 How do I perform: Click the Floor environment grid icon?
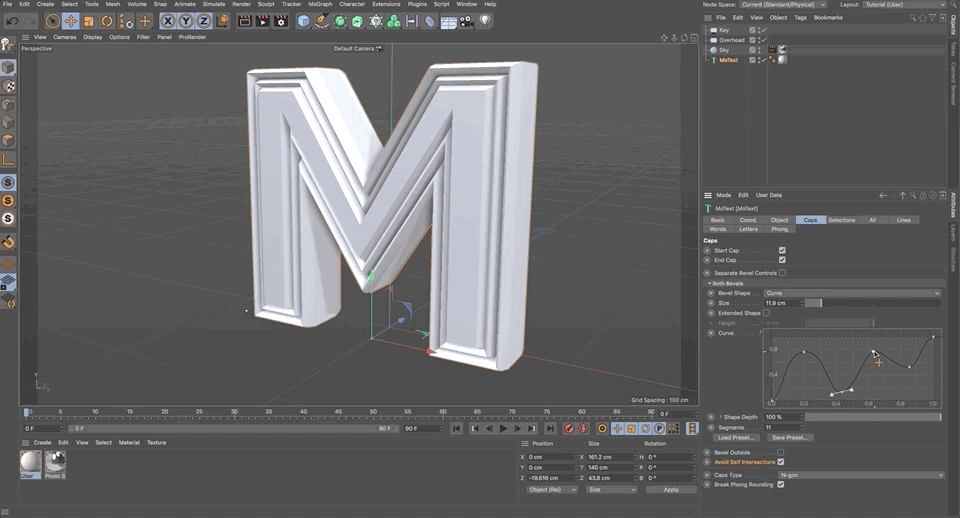pos(448,22)
